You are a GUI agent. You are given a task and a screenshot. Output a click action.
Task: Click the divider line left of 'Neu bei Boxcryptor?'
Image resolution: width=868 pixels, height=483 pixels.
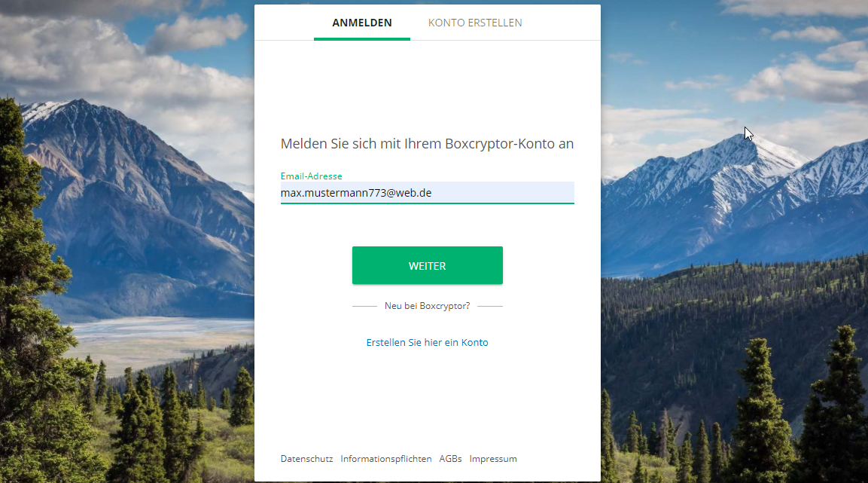click(x=365, y=306)
